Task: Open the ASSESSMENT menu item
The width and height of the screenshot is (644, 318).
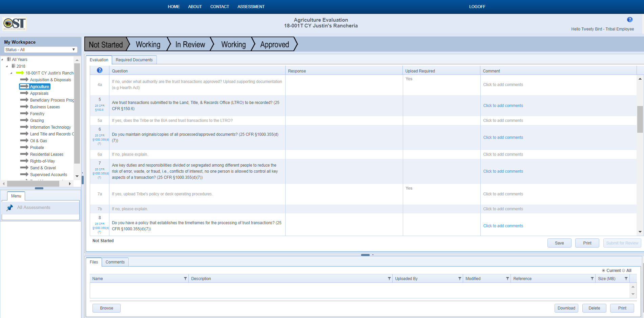Action: pos(251,7)
